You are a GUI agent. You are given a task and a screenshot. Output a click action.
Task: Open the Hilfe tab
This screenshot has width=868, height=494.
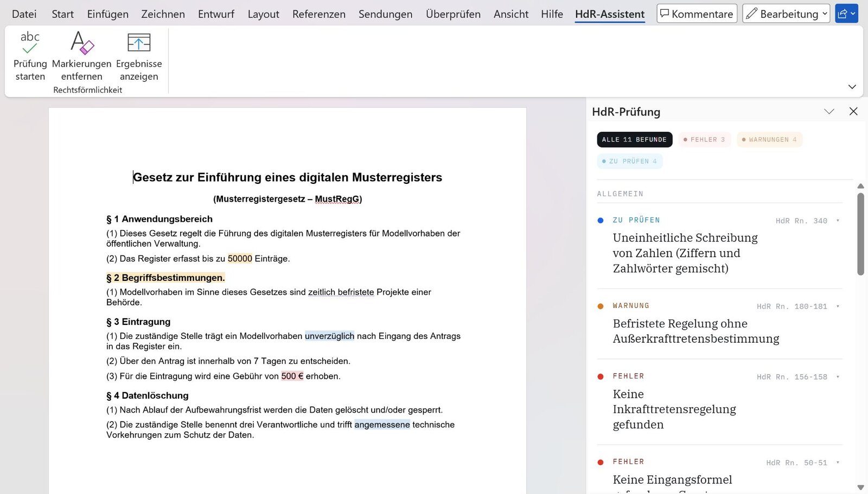[552, 14]
